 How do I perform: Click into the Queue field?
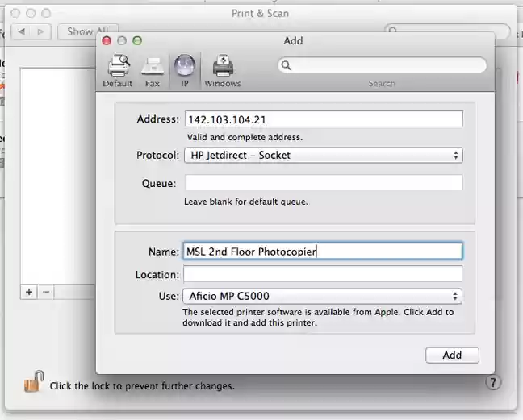324,183
